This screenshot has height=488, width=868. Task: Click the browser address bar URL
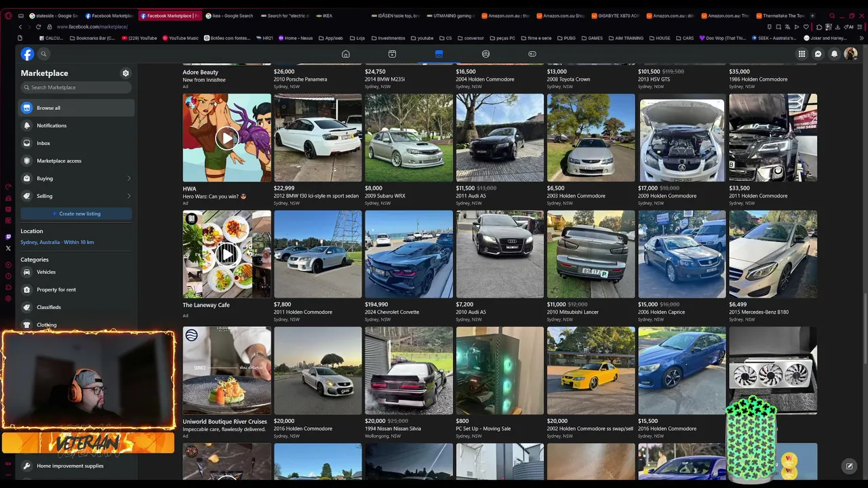[x=92, y=26]
